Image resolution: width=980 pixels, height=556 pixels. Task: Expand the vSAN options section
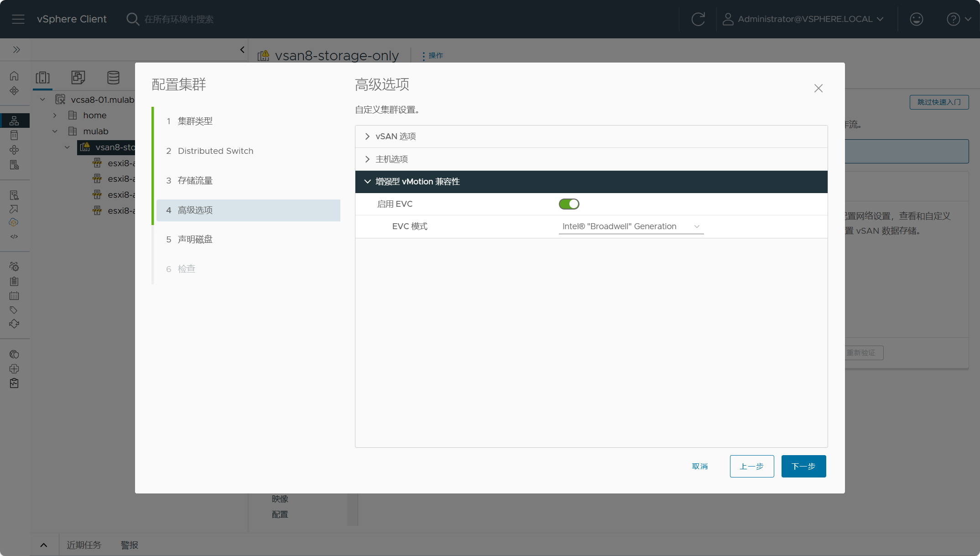pos(591,136)
